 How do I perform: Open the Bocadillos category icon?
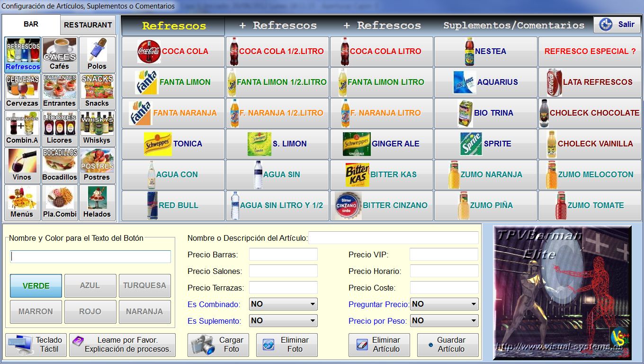click(x=60, y=165)
